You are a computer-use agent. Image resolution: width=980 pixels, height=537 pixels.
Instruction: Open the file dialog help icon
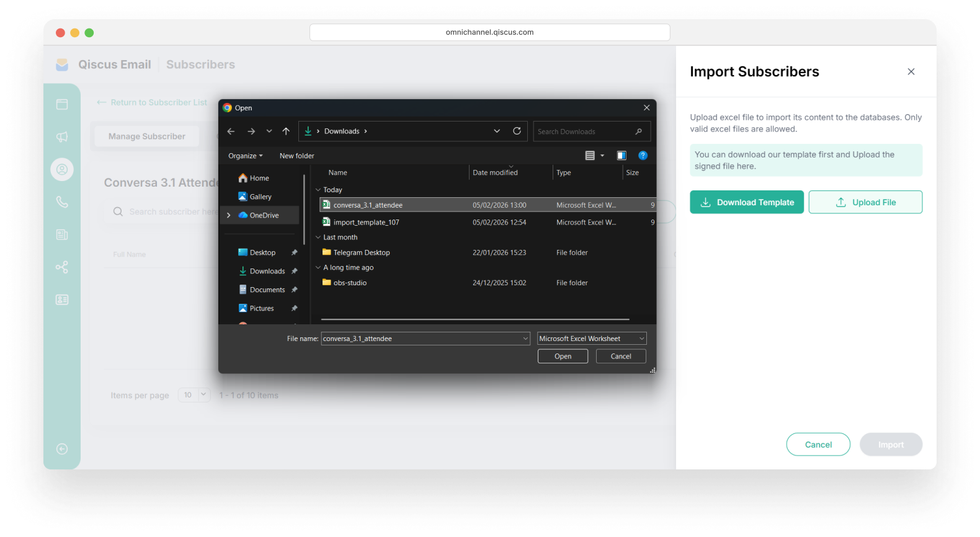point(643,156)
